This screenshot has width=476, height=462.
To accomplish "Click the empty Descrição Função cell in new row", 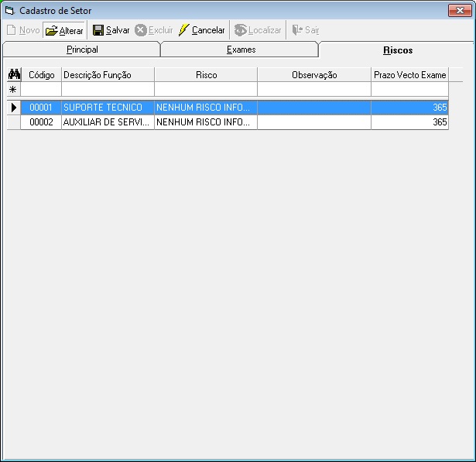I will 108,90.
